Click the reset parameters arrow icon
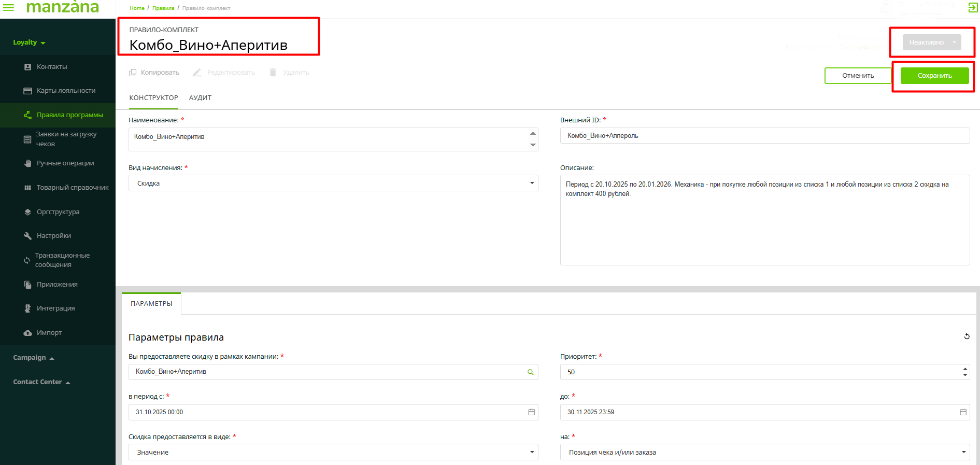 (967, 336)
